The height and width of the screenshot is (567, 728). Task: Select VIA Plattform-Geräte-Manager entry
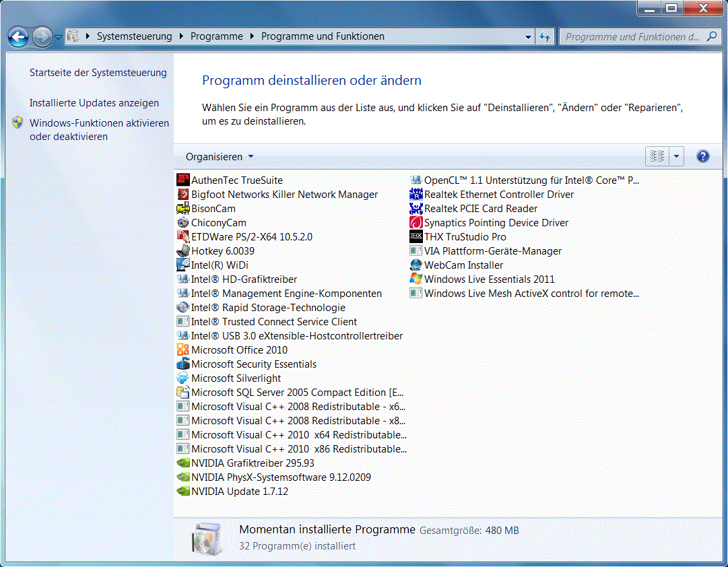tap(486, 251)
